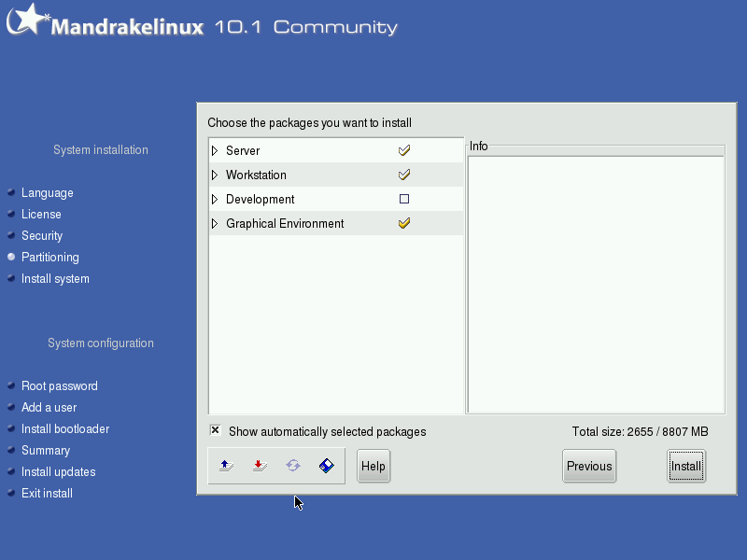Click the Exit install step
747x560 pixels.
(x=48, y=493)
